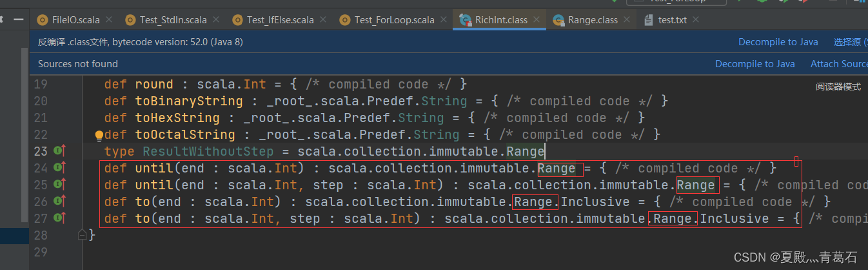
Task: Close the Test_ForLoop.scala tab
Action: tap(444, 20)
